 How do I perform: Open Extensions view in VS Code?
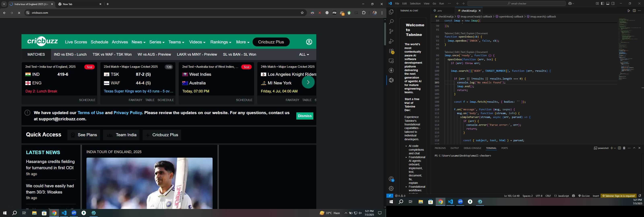point(391,51)
